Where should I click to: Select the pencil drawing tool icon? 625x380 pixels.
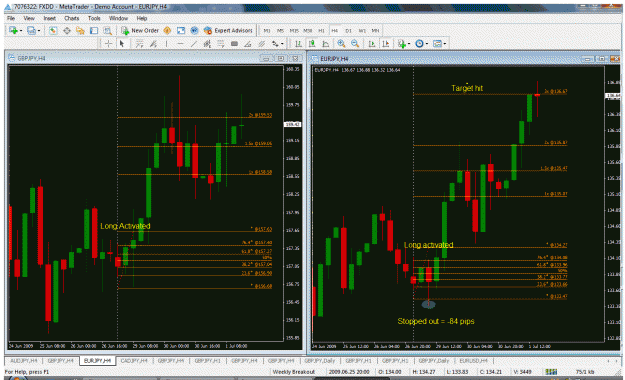pos(153,44)
